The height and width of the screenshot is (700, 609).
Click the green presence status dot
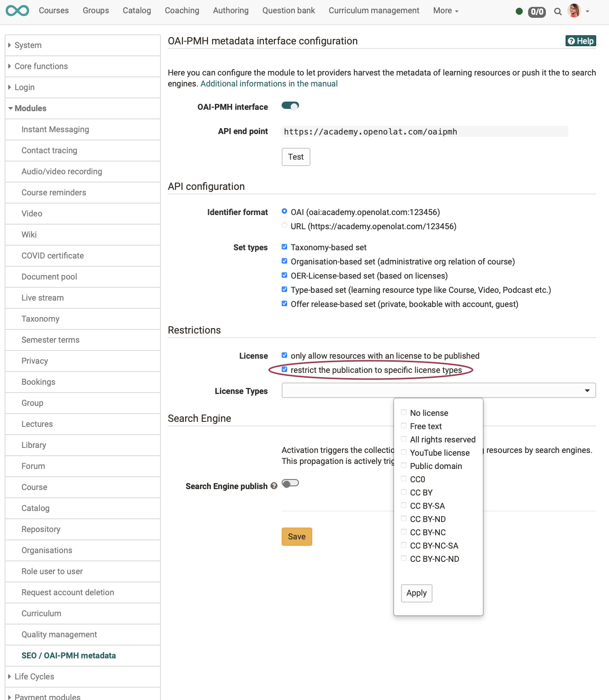point(519,11)
